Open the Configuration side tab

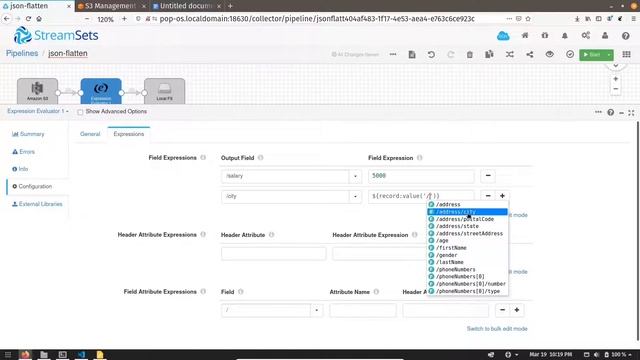point(32,187)
